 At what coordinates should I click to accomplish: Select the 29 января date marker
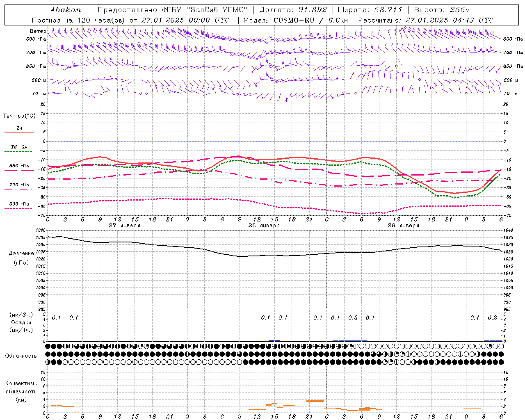(x=403, y=226)
